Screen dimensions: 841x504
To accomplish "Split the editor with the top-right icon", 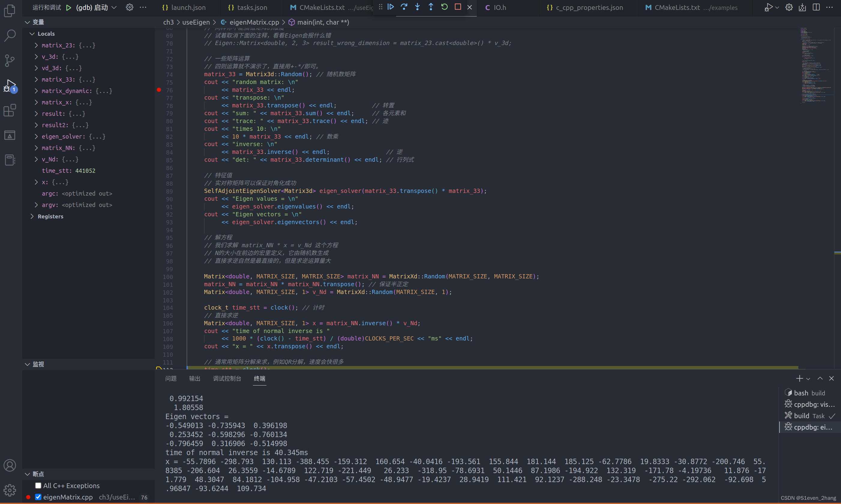I will tap(816, 7).
